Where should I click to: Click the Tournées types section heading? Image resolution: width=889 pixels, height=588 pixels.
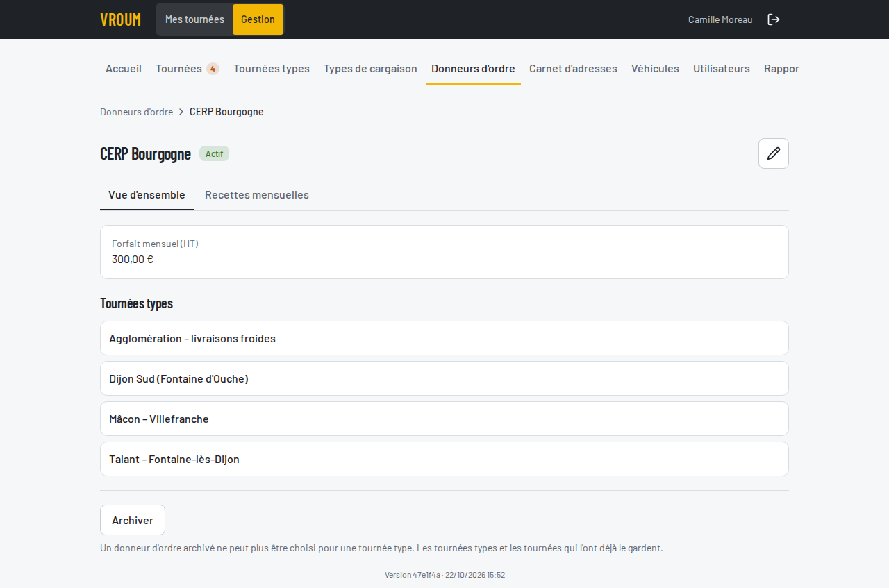[137, 303]
